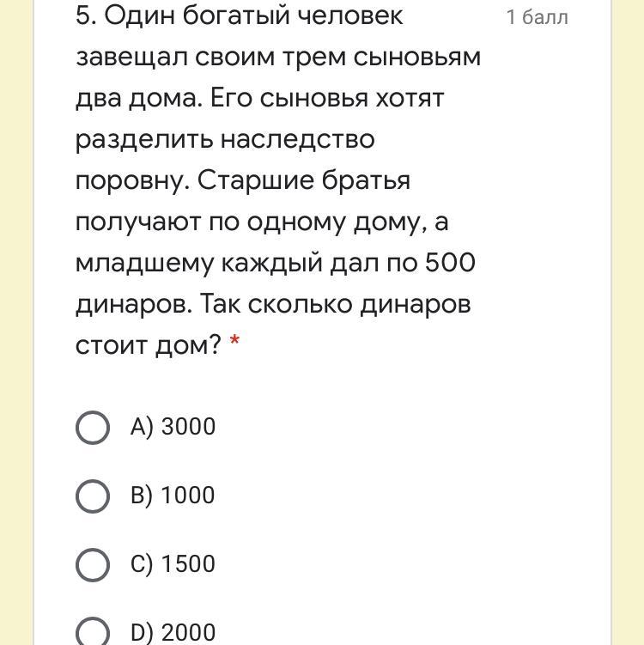This screenshot has height=645, width=644.
Task: Click the word "младшему" in the question
Action: (x=145, y=263)
